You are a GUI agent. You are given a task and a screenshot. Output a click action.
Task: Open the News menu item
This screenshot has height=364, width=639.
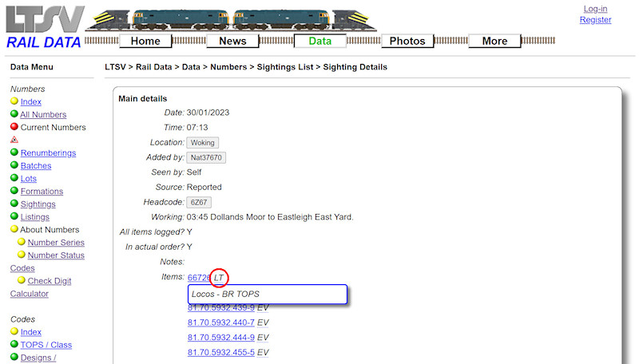coord(232,41)
